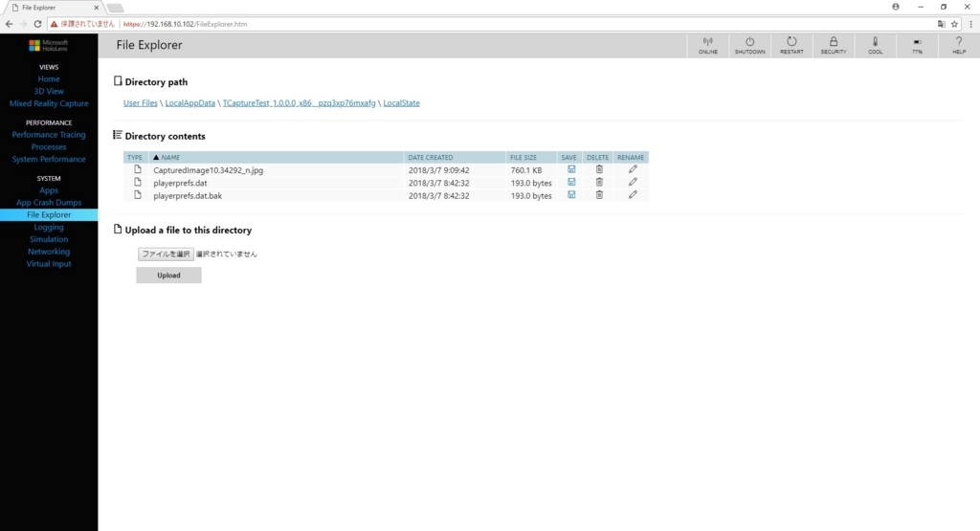Click file name playerprefs.dat
Screen dimensions: 980x531
[x=180, y=183]
